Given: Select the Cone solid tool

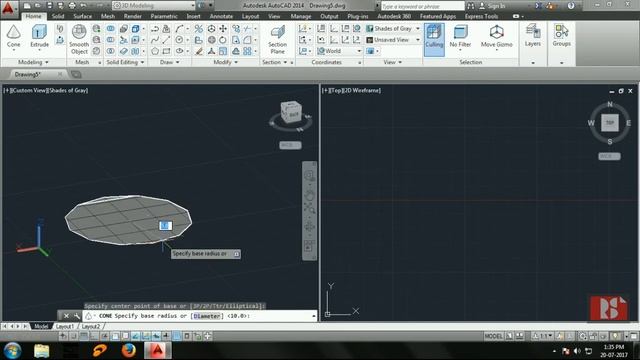Looking at the screenshot, I should click(13, 35).
